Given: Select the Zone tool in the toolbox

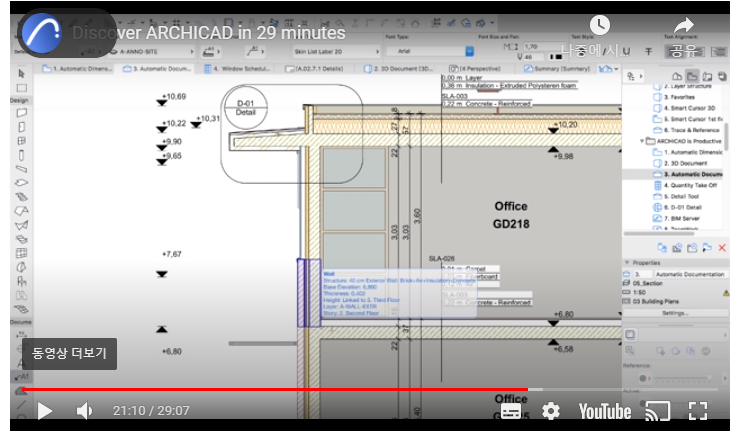Looking at the screenshot, I should [x=22, y=296].
